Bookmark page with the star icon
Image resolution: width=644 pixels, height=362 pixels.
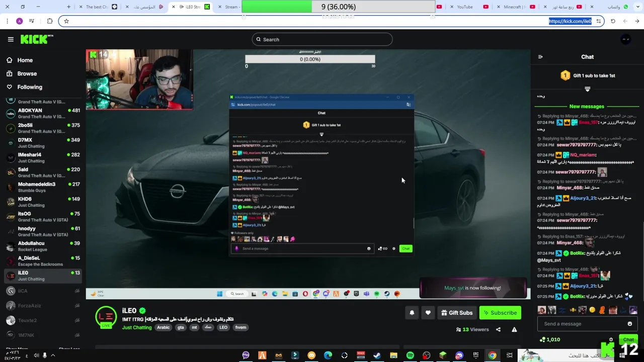[x=66, y=21]
